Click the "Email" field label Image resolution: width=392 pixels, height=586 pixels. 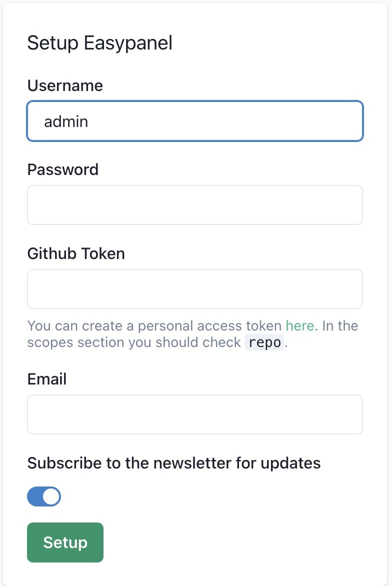47,379
